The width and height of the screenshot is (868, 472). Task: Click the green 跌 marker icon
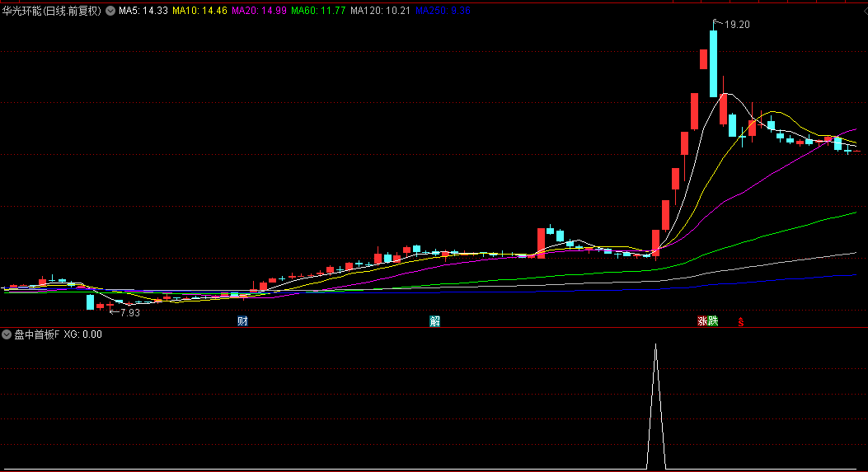[713, 321]
